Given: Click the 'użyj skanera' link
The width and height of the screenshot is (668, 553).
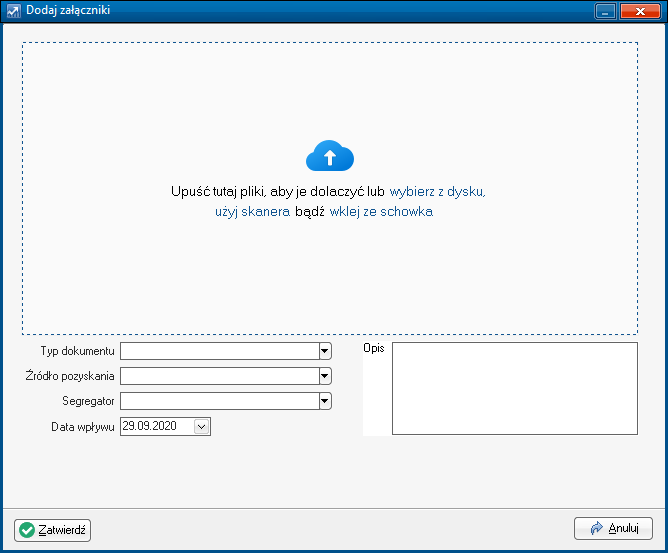Looking at the screenshot, I should pyautogui.click(x=253, y=211).
